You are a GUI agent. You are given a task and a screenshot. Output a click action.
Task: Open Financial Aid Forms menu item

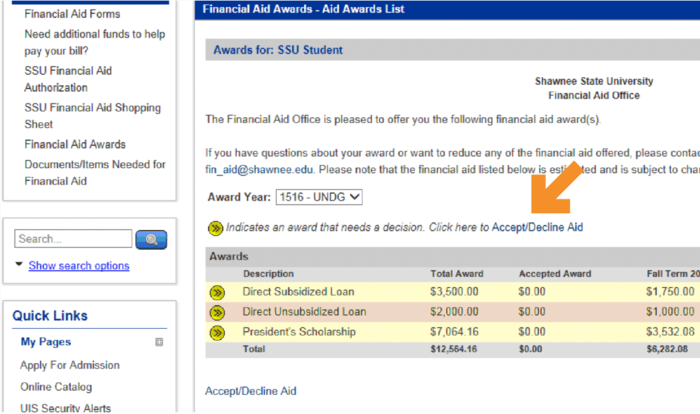pos(72,14)
